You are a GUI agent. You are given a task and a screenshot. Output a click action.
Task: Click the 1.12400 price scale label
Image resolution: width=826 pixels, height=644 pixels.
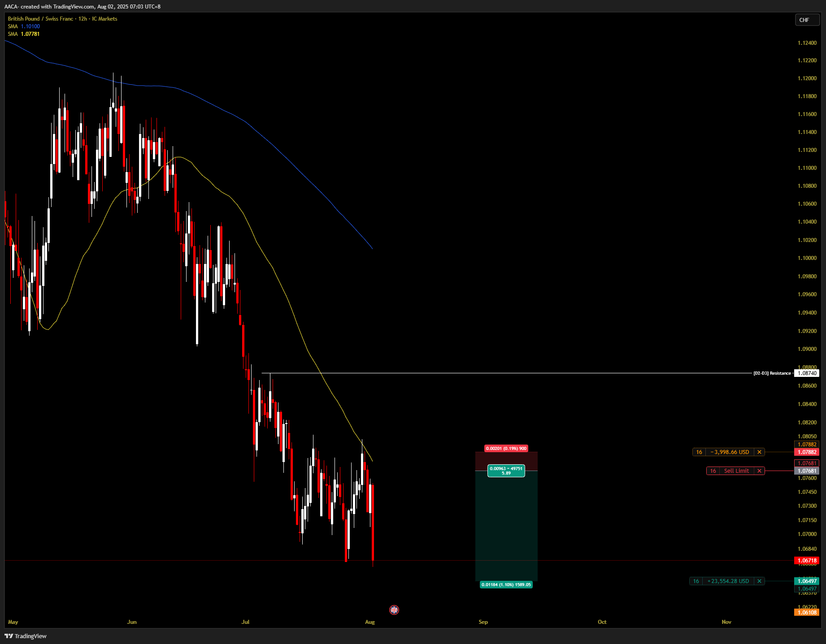point(807,43)
